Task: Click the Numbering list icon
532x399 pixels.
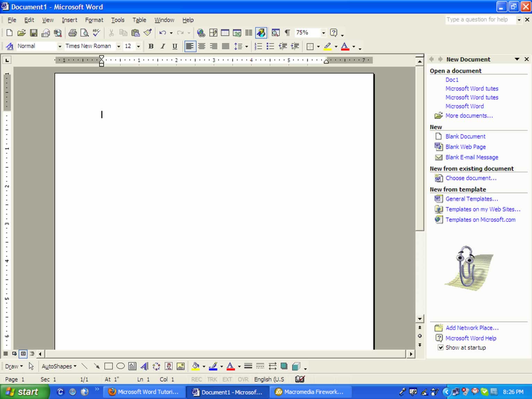Action: [x=258, y=46]
